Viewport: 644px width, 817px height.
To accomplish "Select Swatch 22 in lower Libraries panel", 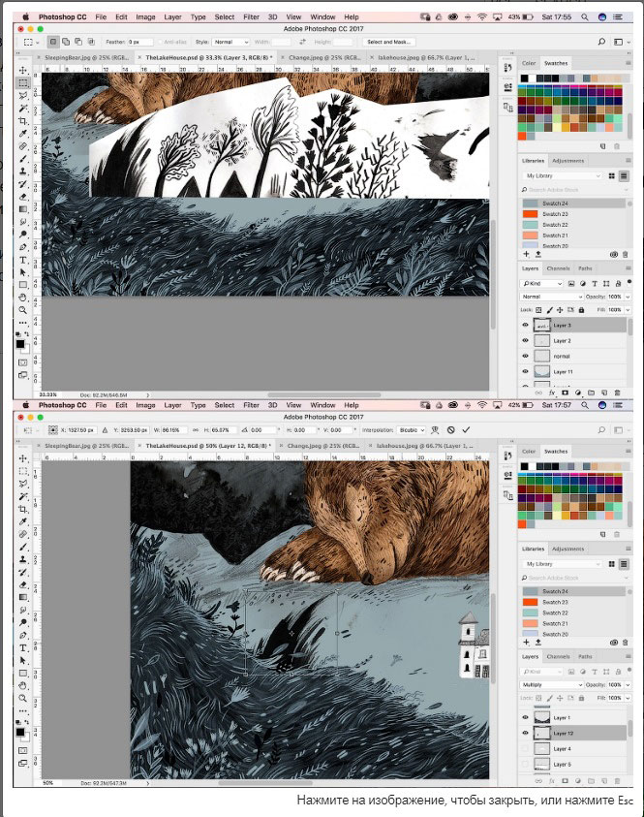I will point(574,613).
